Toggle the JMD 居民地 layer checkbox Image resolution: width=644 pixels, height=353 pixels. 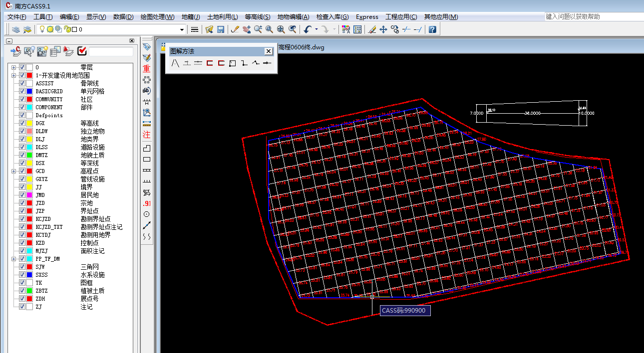(x=22, y=195)
